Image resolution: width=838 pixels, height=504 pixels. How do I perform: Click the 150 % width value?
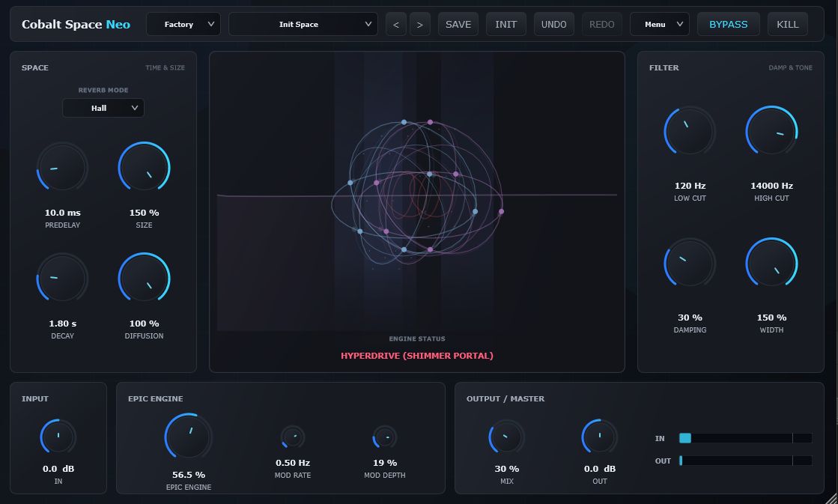coord(772,318)
